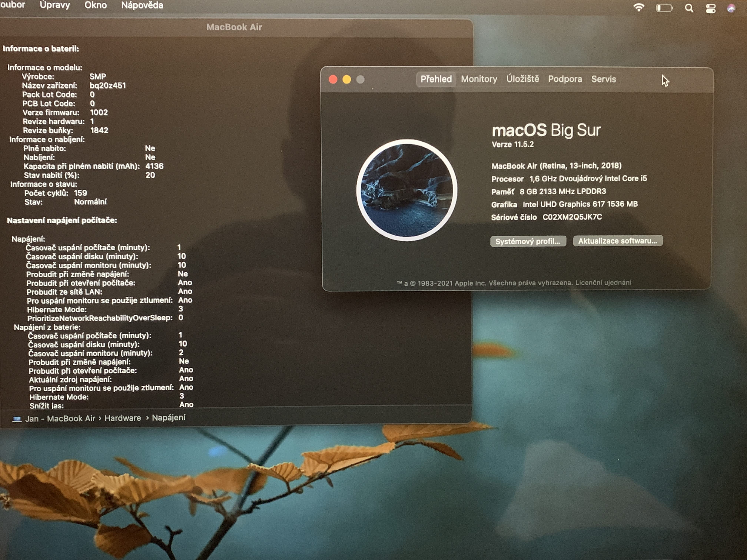The height and width of the screenshot is (560, 747).
Task: Select the Servis tab
Action: 603,79
